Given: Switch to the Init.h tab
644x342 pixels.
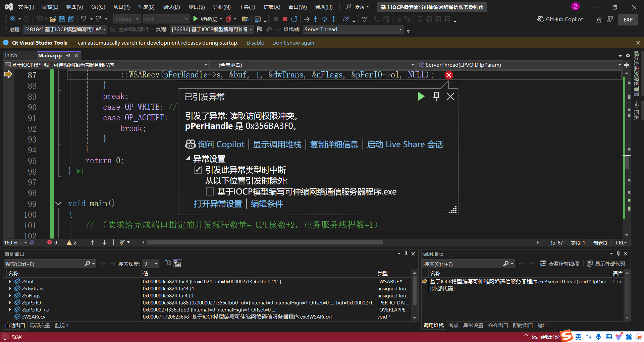Looking at the screenshot, I should tap(11, 55).
